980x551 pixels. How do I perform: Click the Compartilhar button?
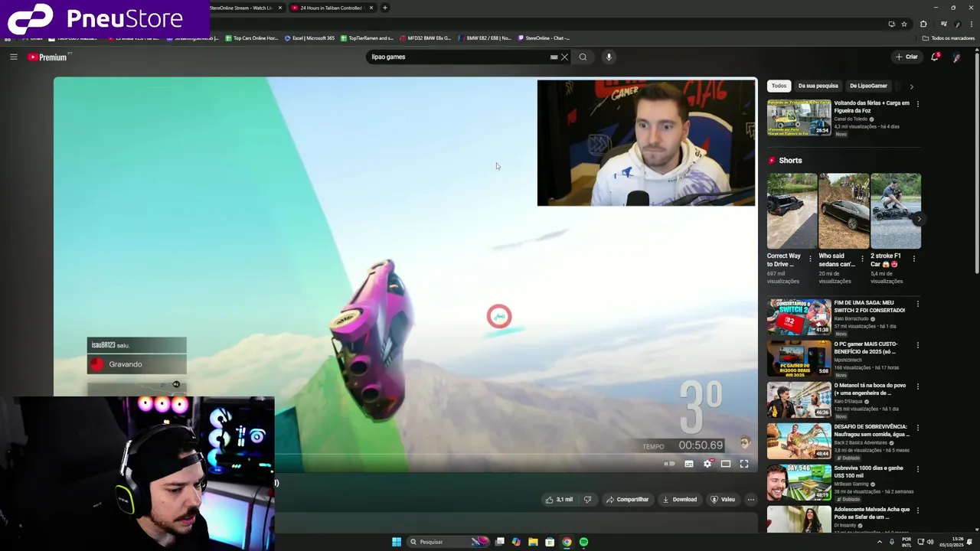[x=627, y=500]
